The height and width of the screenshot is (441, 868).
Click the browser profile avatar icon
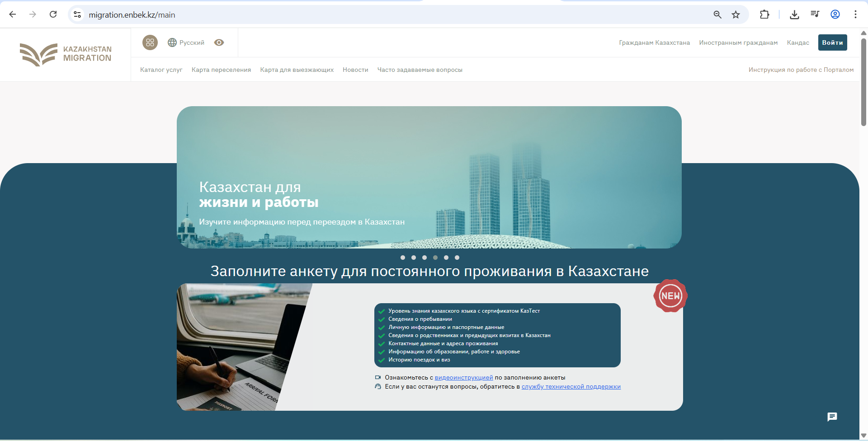click(x=835, y=14)
